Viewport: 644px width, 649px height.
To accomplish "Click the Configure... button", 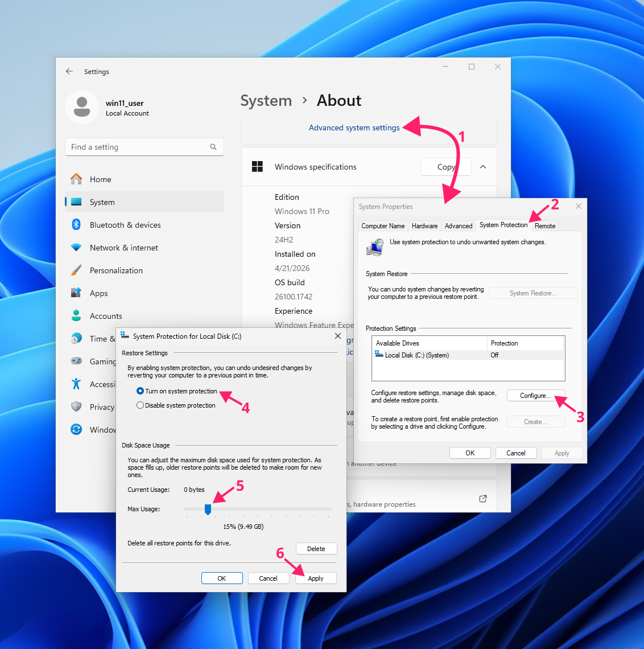I will coord(536,396).
